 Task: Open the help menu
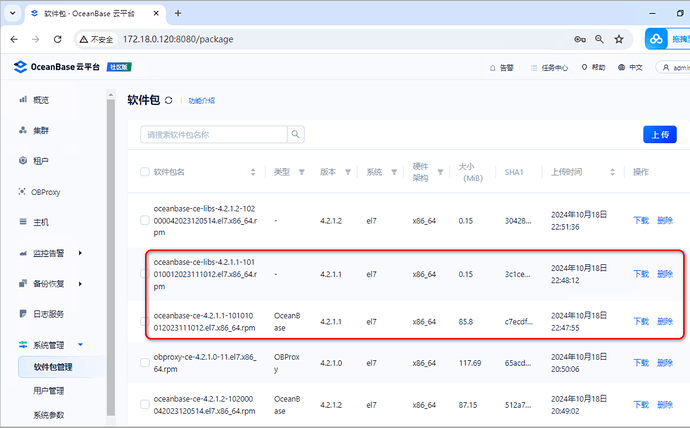pos(593,67)
